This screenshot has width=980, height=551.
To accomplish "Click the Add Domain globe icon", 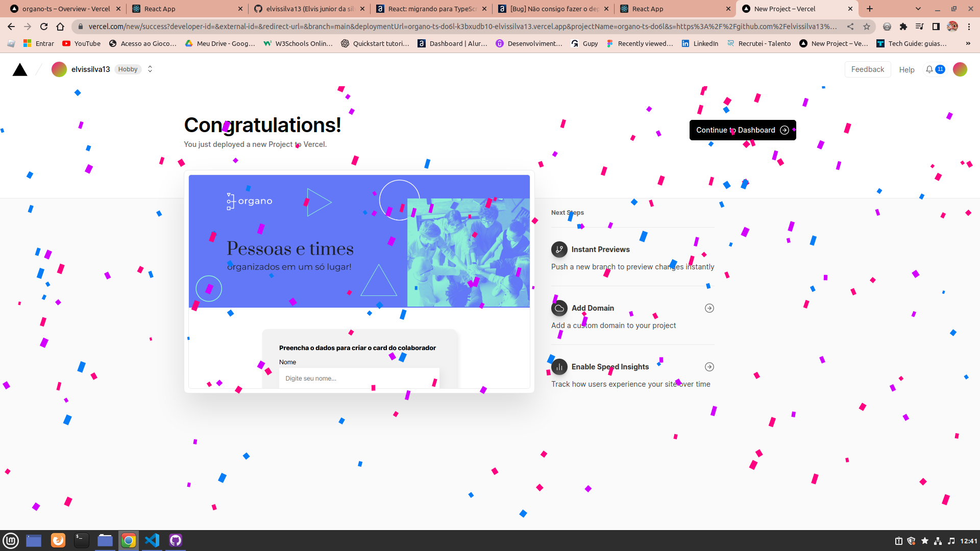I will (559, 308).
